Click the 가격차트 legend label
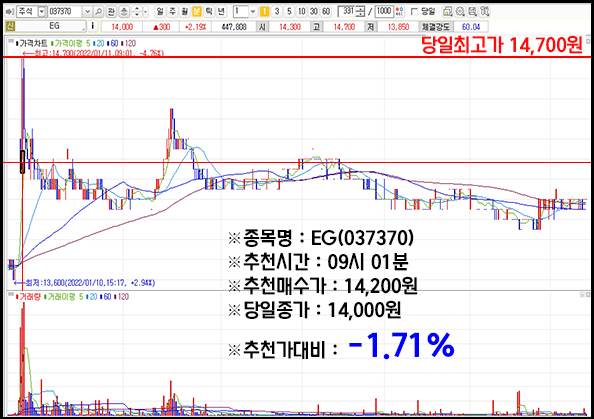This screenshot has width=594, height=419. point(32,44)
